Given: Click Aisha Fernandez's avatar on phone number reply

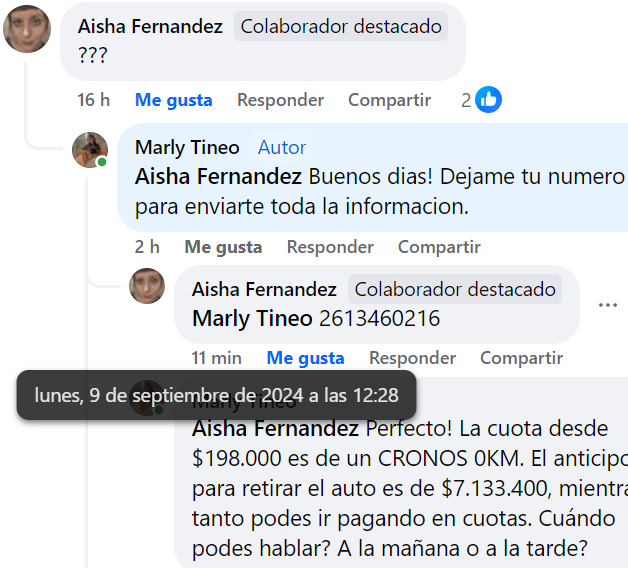Looking at the screenshot, I should pos(147,286).
